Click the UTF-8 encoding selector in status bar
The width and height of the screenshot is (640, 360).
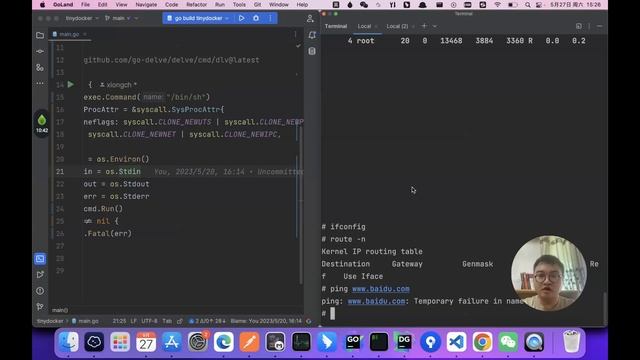149,321
